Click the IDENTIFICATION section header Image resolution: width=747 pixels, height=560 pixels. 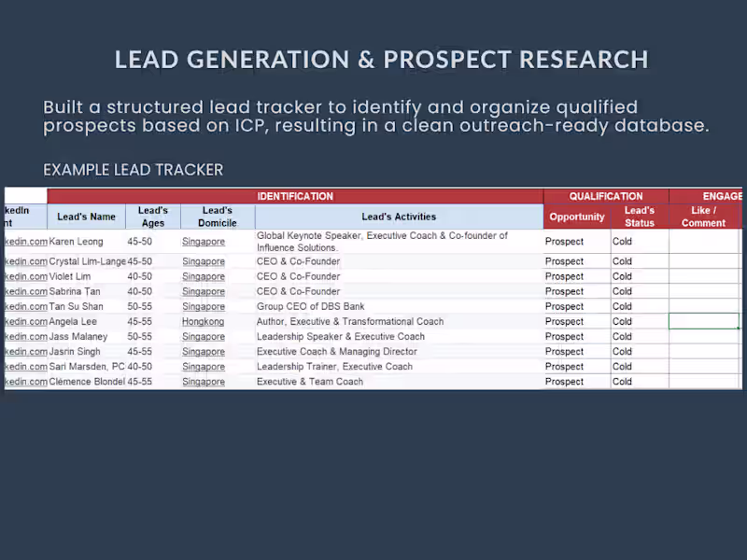coord(295,196)
